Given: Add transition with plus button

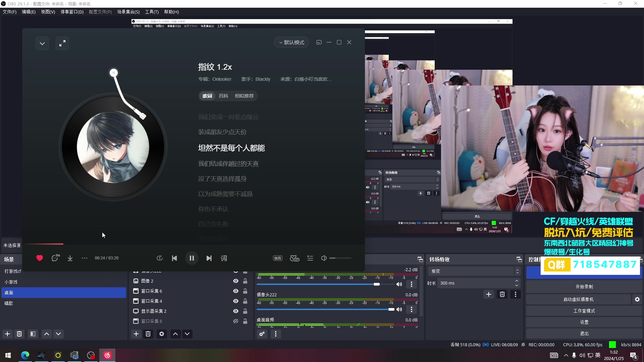Looking at the screenshot, I should tap(489, 294).
